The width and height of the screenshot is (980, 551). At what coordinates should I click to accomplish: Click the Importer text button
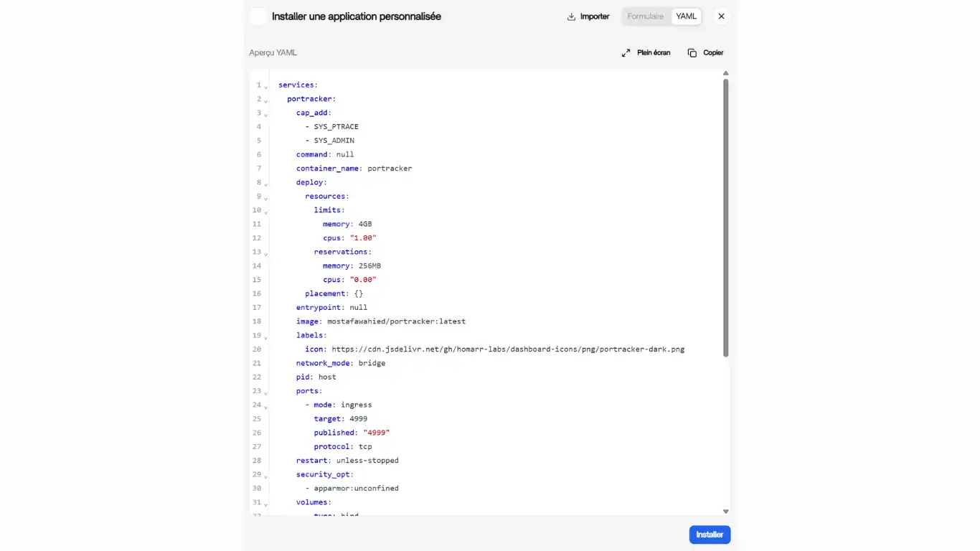(595, 17)
